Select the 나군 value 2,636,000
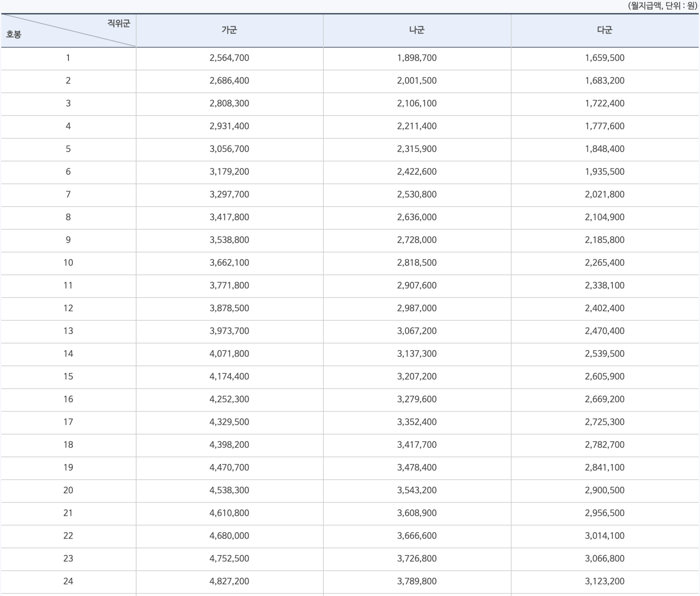The image size is (700, 596). click(416, 217)
